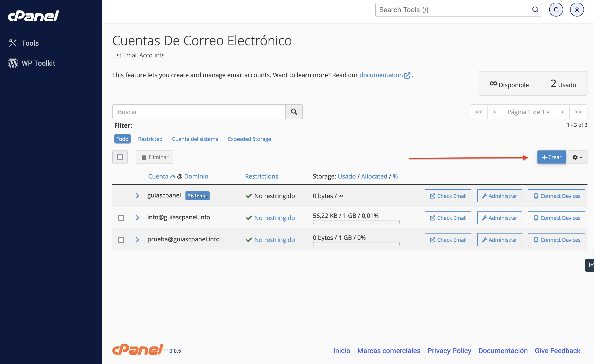Open Documentación footer link
Image resolution: width=594 pixels, height=364 pixels.
tap(503, 351)
